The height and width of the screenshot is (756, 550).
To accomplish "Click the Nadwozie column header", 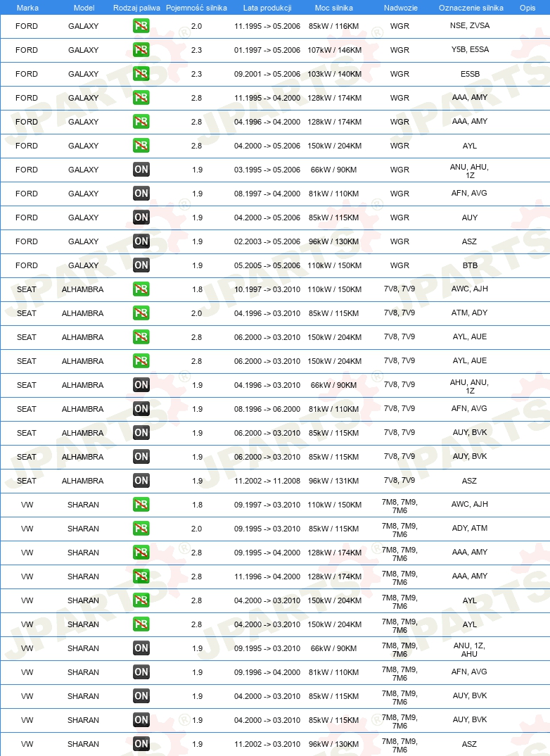I will pos(401,8).
